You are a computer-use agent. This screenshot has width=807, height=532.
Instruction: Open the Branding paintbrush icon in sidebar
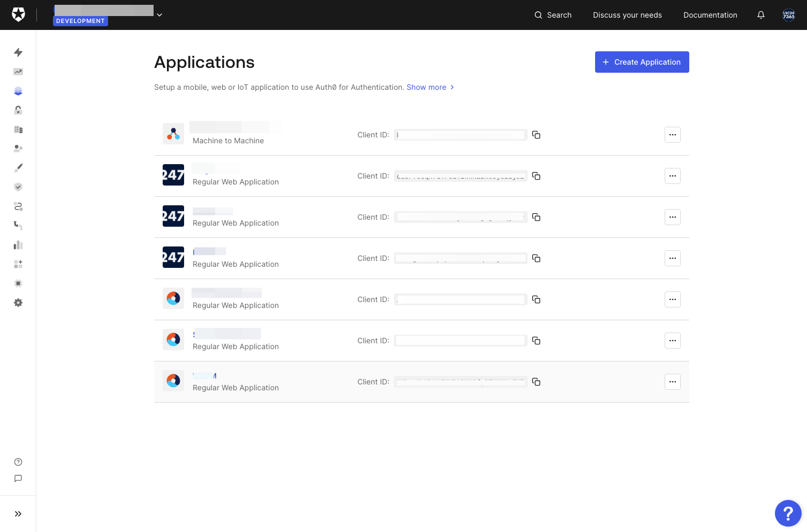coord(18,168)
